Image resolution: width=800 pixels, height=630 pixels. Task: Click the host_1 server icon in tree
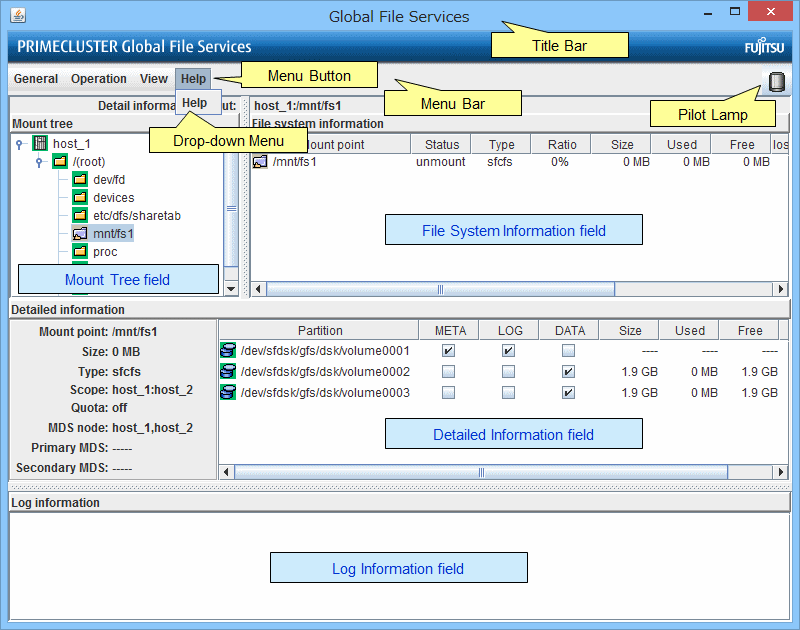[x=41, y=144]
